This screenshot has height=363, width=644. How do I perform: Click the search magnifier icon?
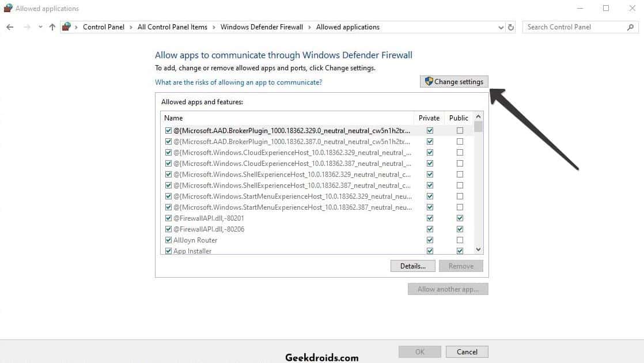[630, 27]
